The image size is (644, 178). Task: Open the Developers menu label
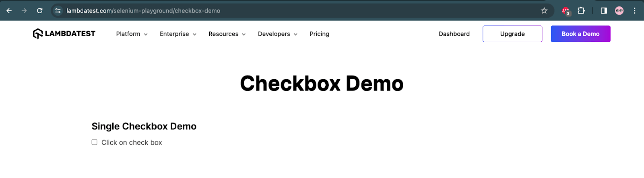pos(274,34)
